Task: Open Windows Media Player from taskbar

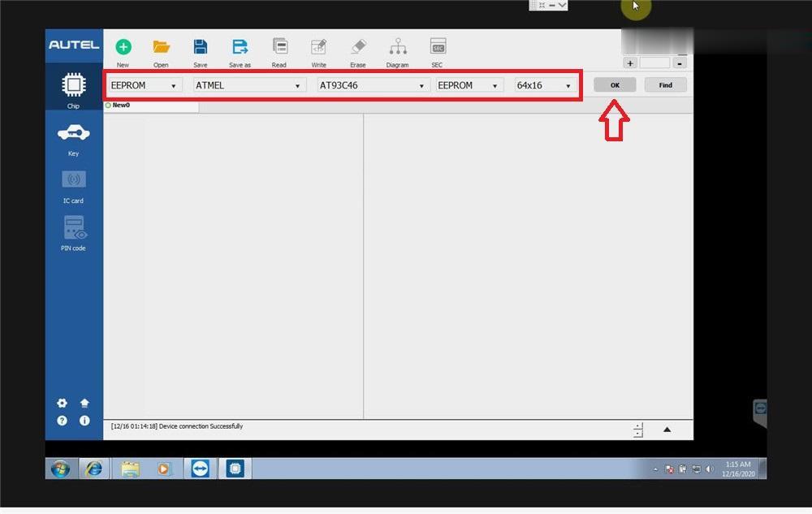Action: (163, 469)
